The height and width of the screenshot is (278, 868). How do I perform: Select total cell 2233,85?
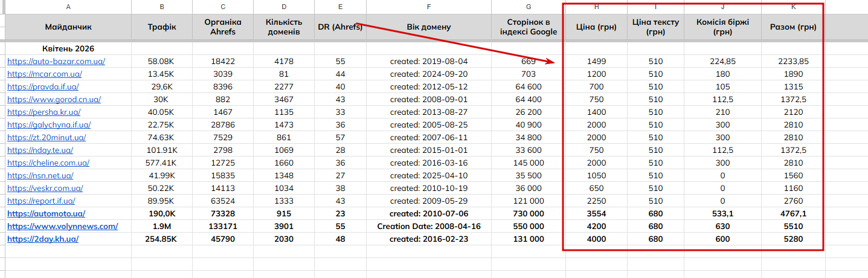[x=793, y=62]
